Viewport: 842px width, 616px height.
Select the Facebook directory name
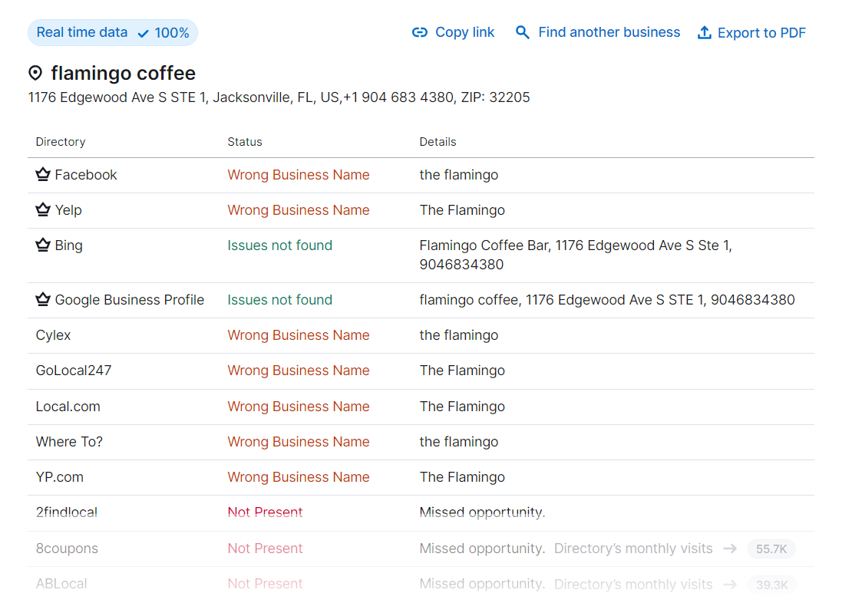click(x=86, y=175)
